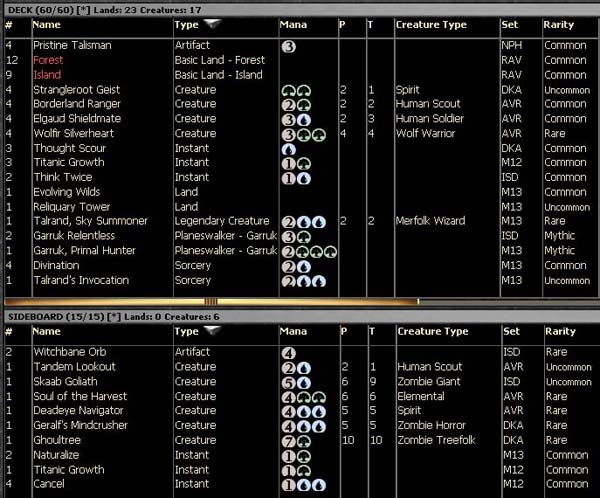Click the blue mana symbol in Skaab Goliath's cost

304,383
